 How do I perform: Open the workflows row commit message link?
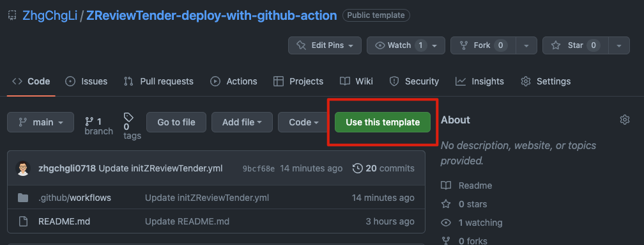207,198
